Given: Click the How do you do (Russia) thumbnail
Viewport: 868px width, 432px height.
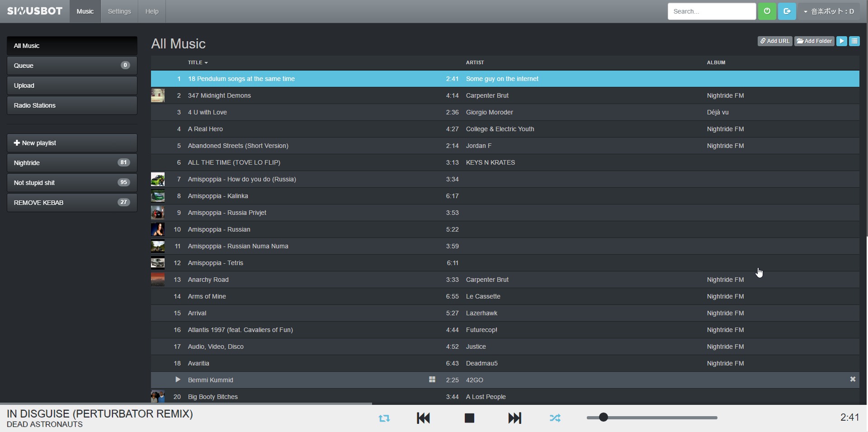Looking at the screenshot, I should click(158, 179).
